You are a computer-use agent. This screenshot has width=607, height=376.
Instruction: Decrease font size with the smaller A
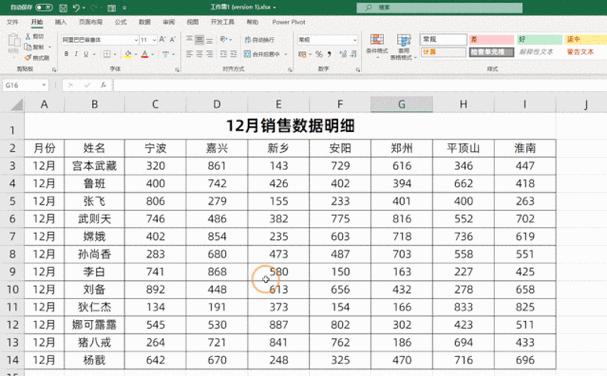(x=173, y=39)
